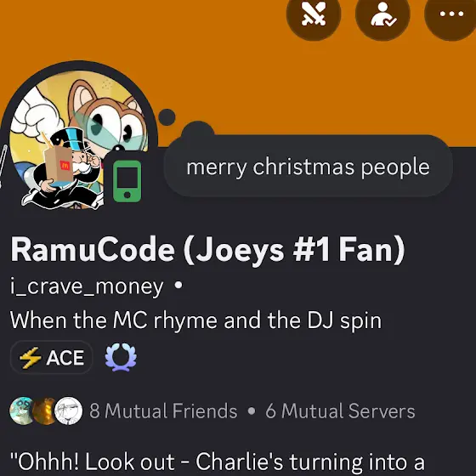Open the 8 Mutual Friends list
Image resolution: width=476 pixels, height=476 pixels.
click(x=163, y=411)
